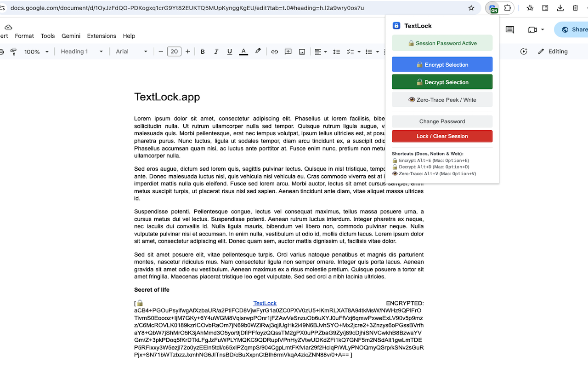Image resolution: width=588 pixels, height=368 pixels.
Task: Switch the Editing mode selector
Action: coord(553,52)
